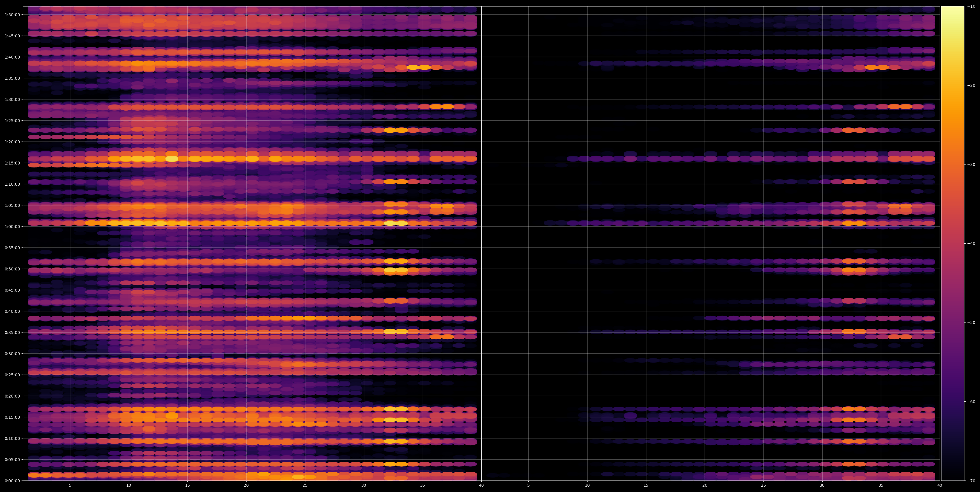Pick the 0:25:00 time axis label
The width and height of the screenshot is (980, 492).
point(12,375)
